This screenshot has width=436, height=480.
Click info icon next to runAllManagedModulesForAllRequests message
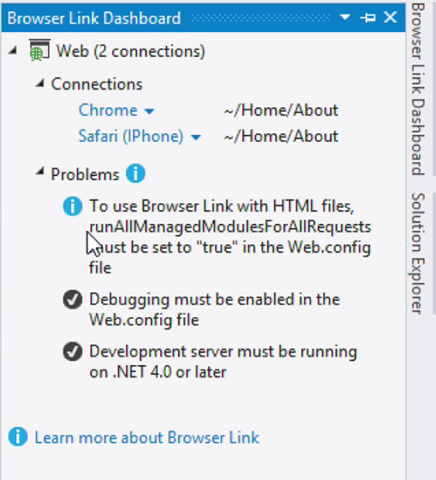[x=72, y=206]
